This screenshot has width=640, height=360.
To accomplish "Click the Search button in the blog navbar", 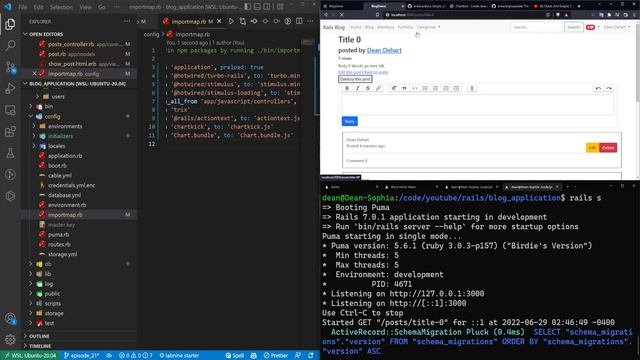I will pos(574,27).
